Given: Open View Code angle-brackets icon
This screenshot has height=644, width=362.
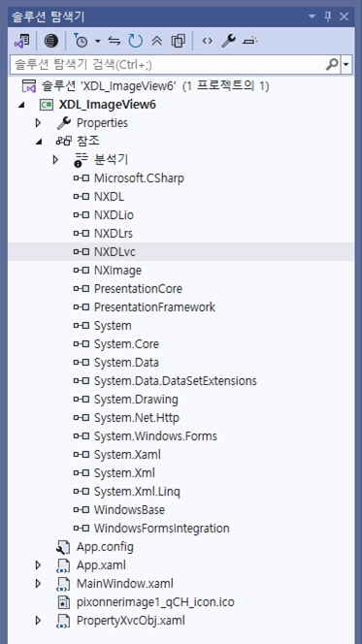Looking at the screenshot, I should (208, 41).
